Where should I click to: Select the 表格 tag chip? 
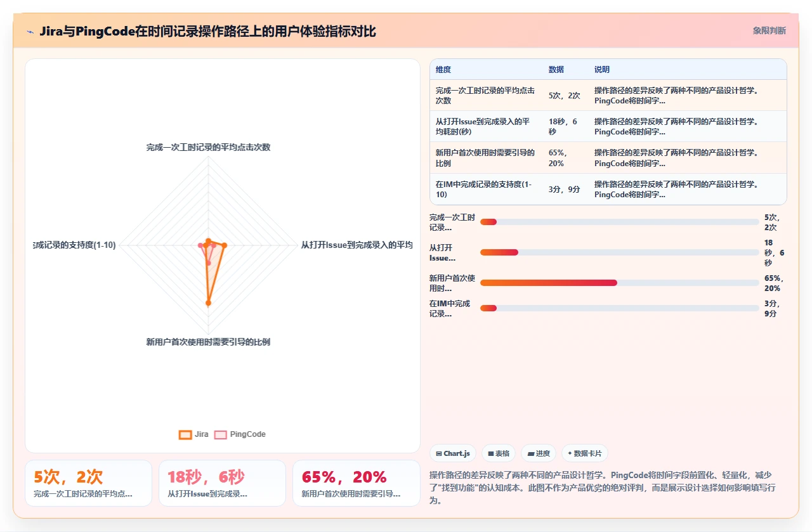coord(498,453)
